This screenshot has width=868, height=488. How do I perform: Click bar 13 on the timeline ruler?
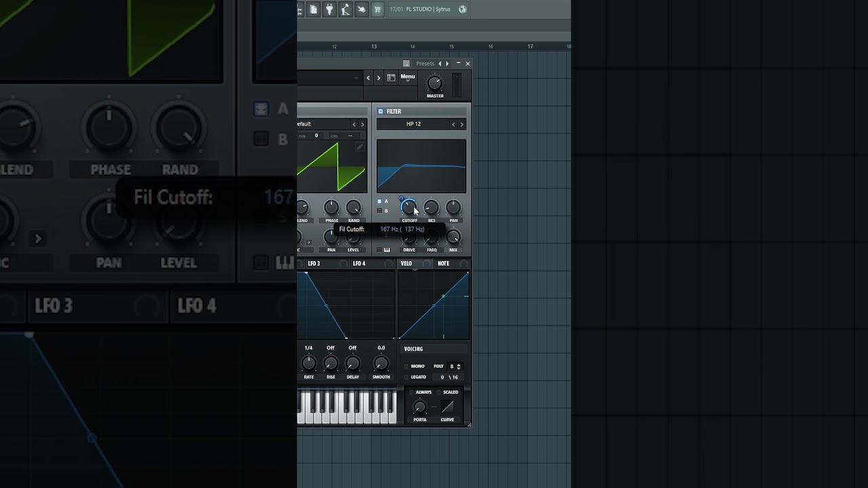pyautogui.click(x=374, y=46)
